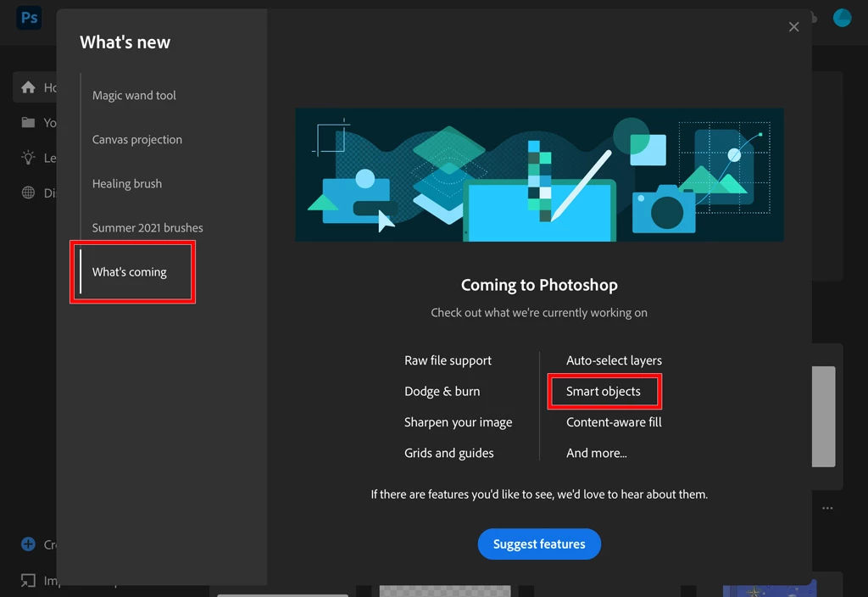Viewport: 868px width, 597px height.
Task: Click the 'Smart objects' text
Action: 604,392
